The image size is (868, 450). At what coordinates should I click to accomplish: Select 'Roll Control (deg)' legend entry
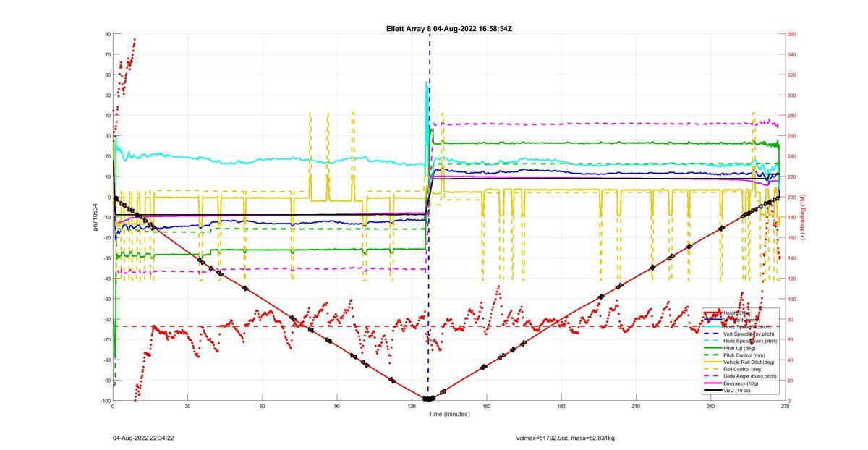coord(743,369)
